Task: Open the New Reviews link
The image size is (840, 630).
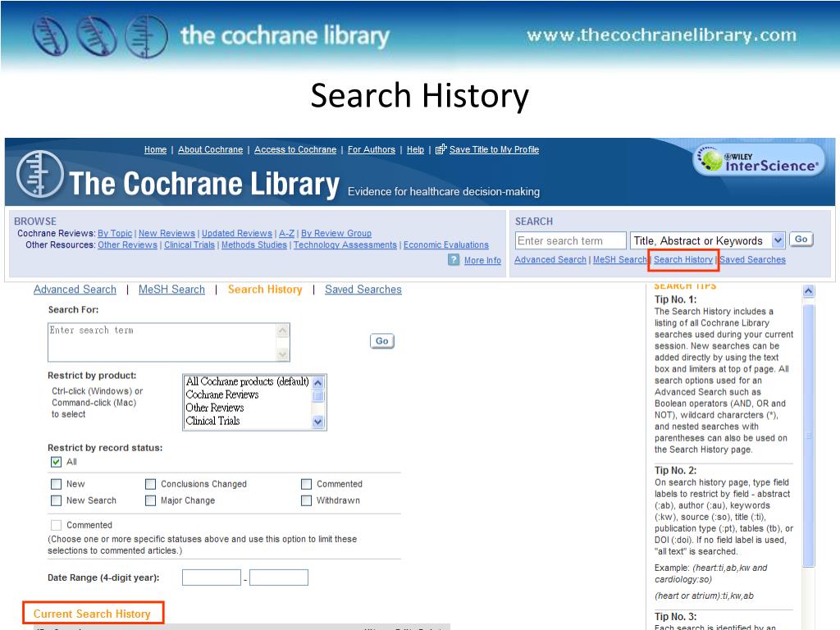Action: [x=167, y=233]
